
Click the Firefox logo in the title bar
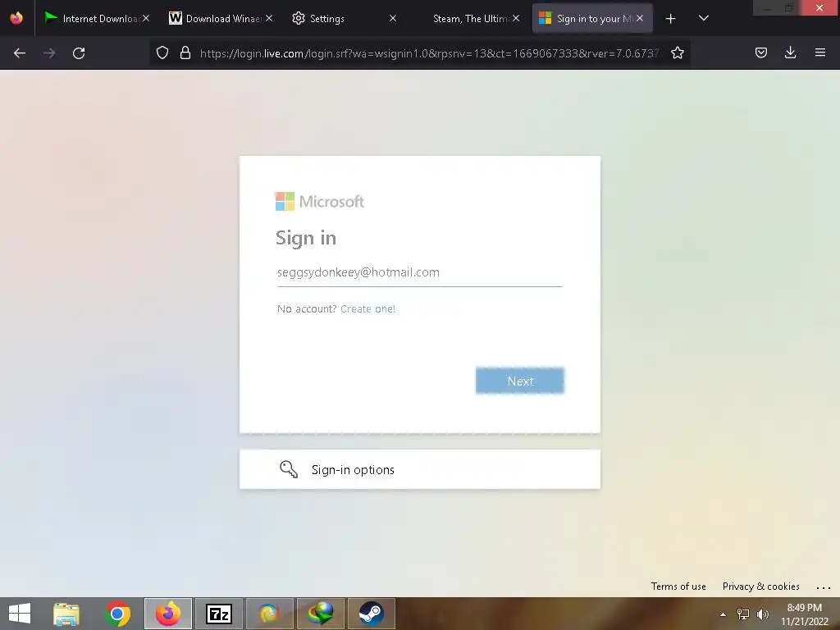tap(16, 18)
